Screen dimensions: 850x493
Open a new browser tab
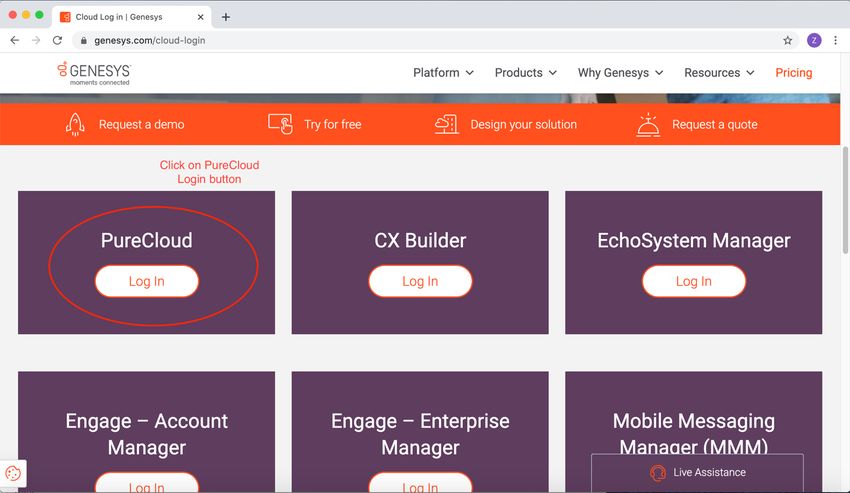[226, 17]
